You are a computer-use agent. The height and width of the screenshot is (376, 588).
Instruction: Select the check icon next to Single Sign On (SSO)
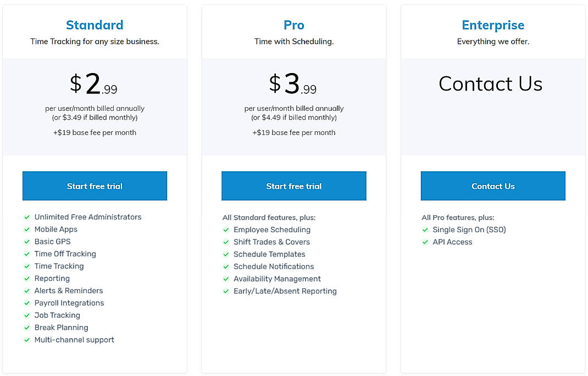pyautogui.click(x=425, y=229)
